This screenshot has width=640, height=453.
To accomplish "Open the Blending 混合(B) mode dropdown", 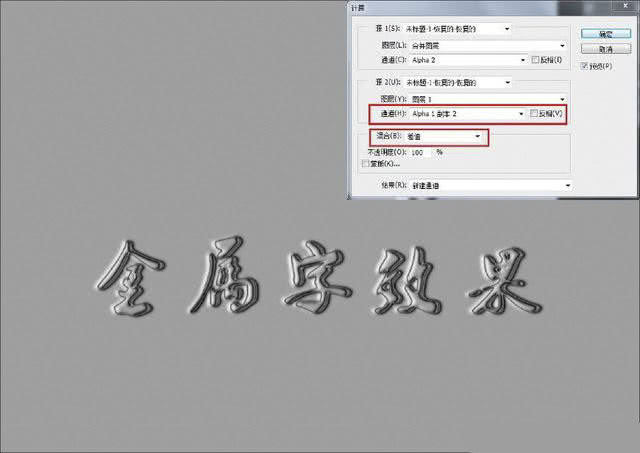I will [x=444, y=137].
